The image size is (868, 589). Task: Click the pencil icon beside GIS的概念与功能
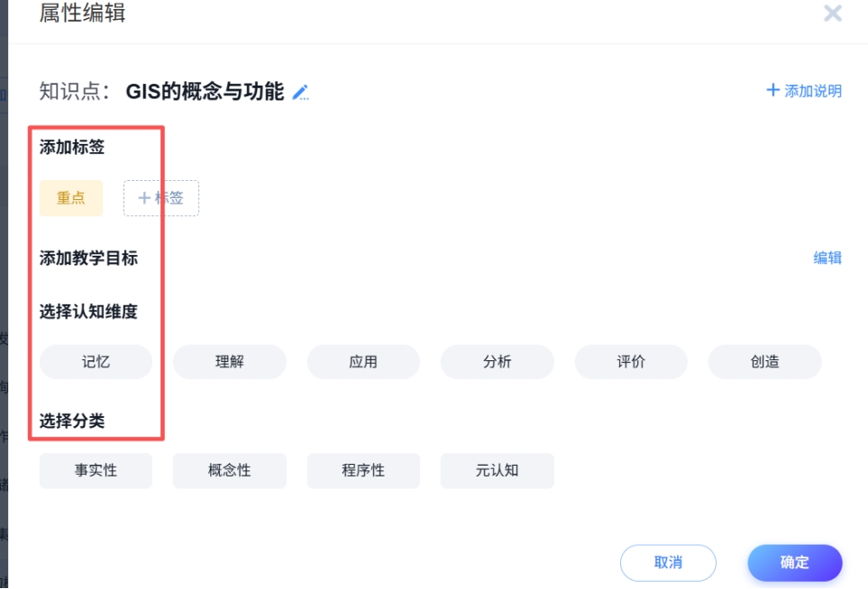pyautogui.click(x=300, y=93)
